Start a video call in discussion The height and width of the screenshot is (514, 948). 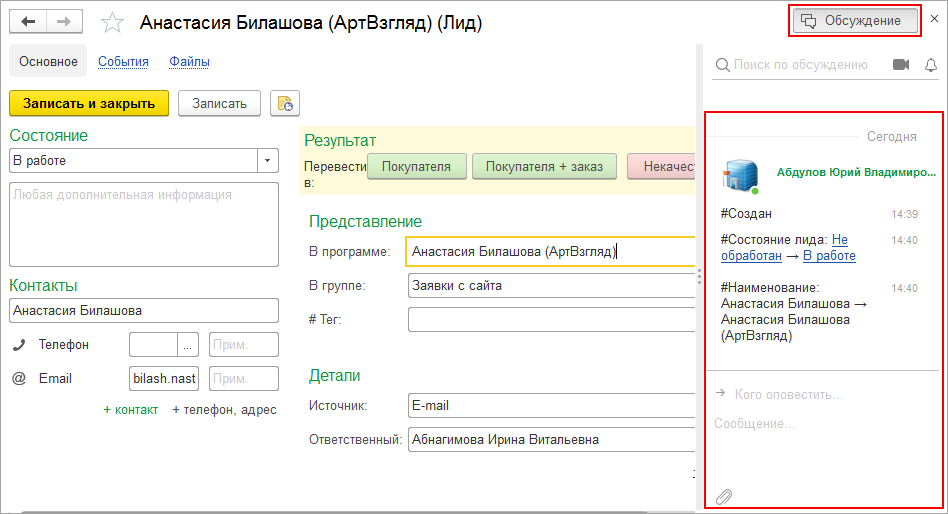(x=901, y=65)
